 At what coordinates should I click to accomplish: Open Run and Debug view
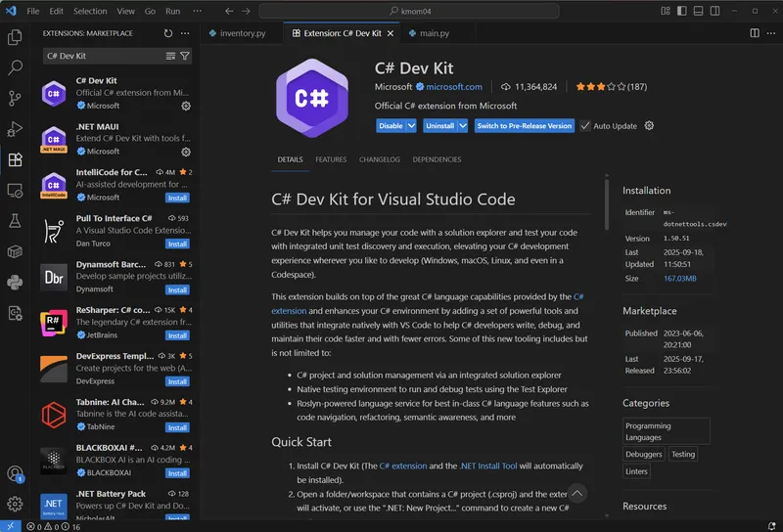15,129
